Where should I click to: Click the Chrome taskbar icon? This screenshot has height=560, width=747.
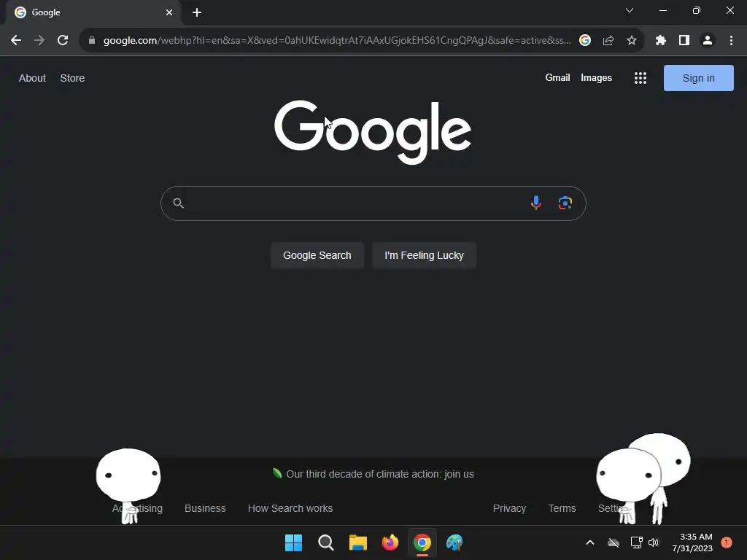click(x=422, y=542)
